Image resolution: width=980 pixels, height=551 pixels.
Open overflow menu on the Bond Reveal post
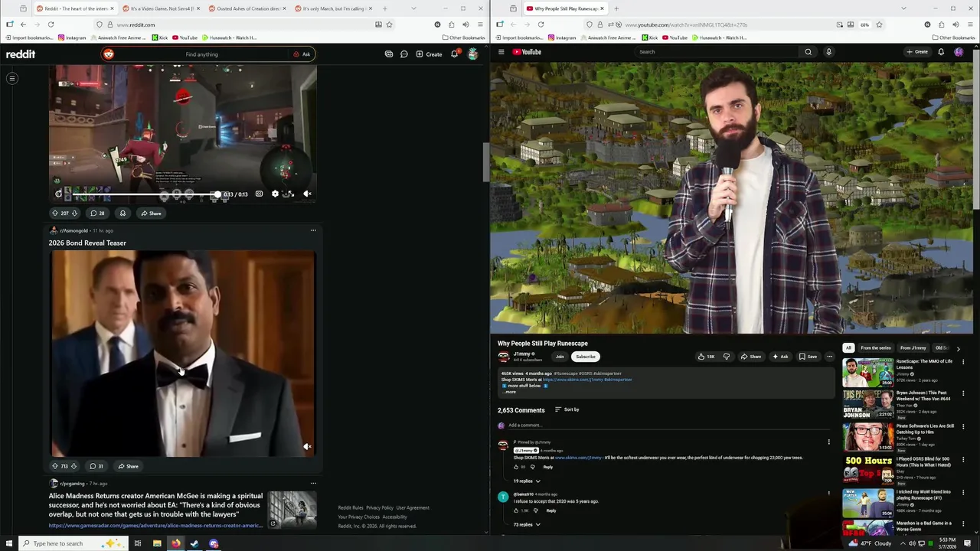(x=313, y=230)
